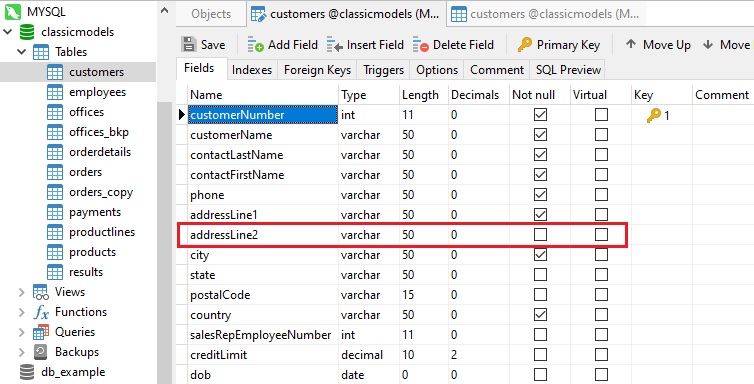The width and height of the screenshot is (754, 384).
Task: Click the Delete Field button label
Action: click(463, 45)
